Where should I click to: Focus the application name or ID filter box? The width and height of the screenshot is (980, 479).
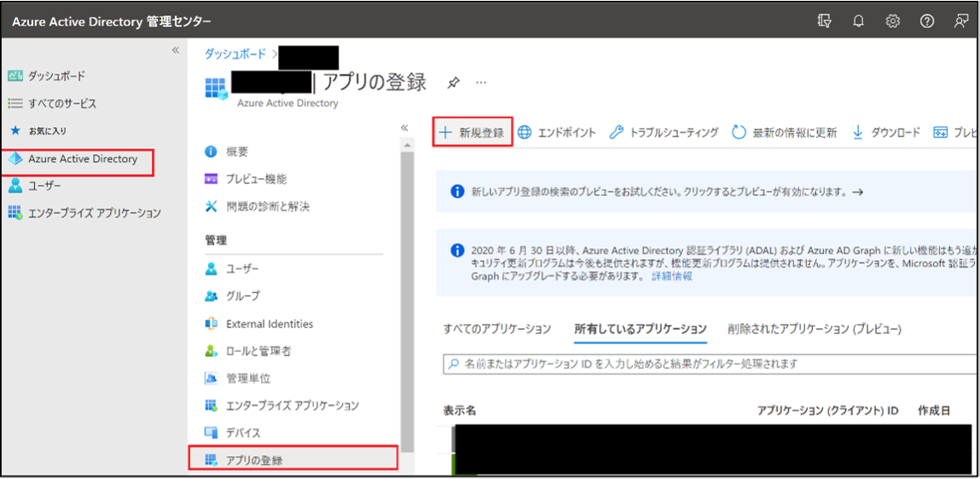coord(710,363)
